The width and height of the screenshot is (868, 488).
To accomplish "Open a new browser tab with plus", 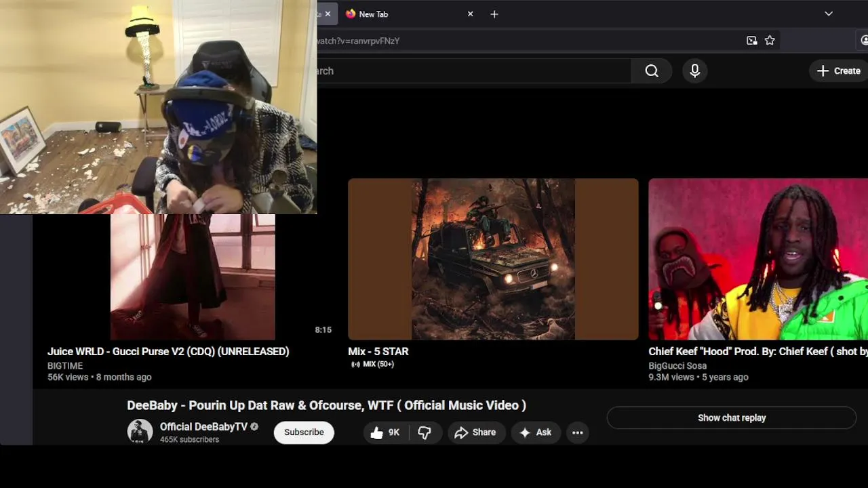I will click(494, 14).
